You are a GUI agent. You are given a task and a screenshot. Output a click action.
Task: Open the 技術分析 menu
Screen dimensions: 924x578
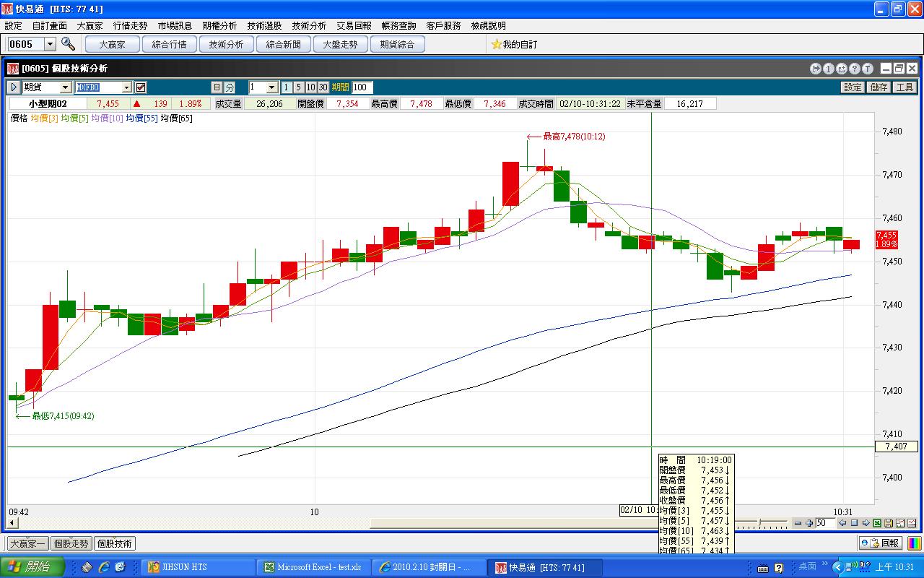(309, 25)
